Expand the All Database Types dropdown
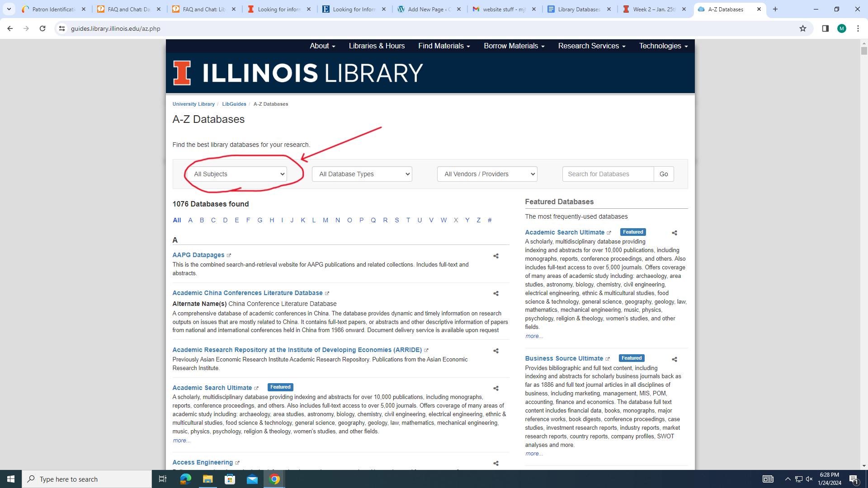Viewport: 868px width, 488px height. [362, 174]
